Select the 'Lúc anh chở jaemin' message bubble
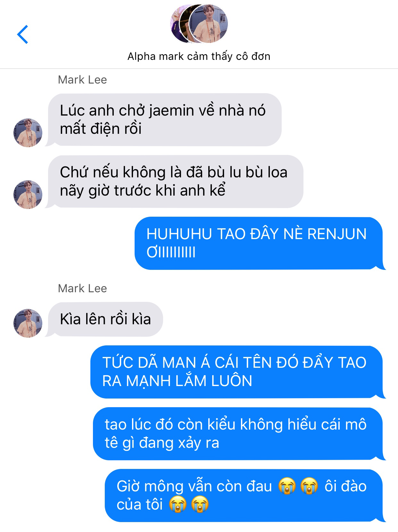The image size is (398, 532). pos(164,120)
